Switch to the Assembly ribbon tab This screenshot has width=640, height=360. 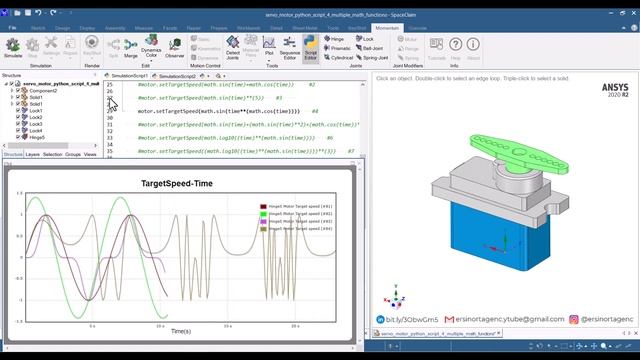(x=115, y=28)
